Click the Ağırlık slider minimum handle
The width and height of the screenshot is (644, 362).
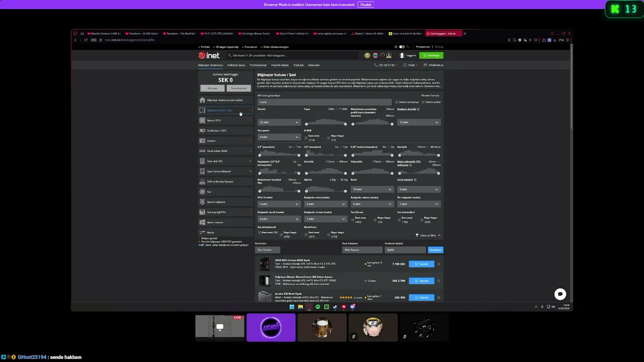pyautogui.click(x=306, y=191)
